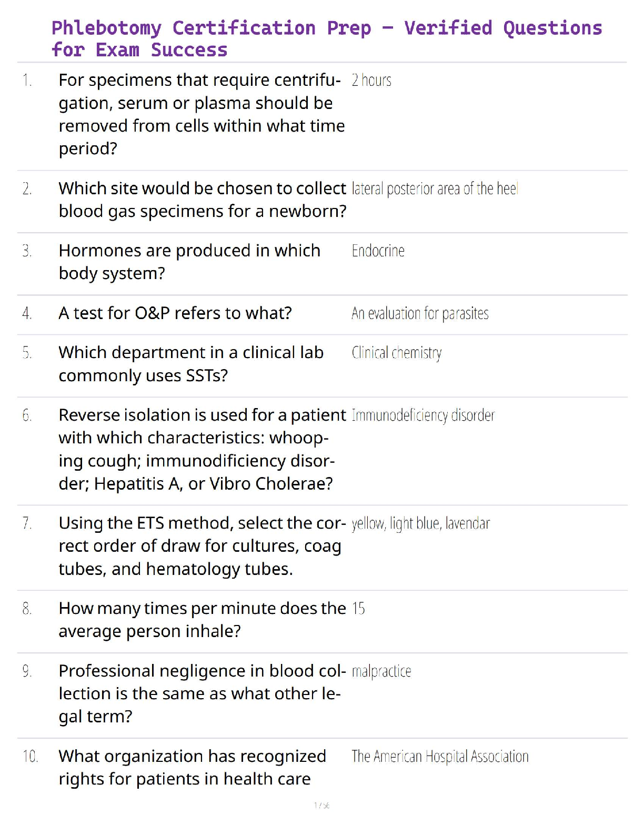
Task: Click the page number indicator at bottom
Action: (321, 806)
